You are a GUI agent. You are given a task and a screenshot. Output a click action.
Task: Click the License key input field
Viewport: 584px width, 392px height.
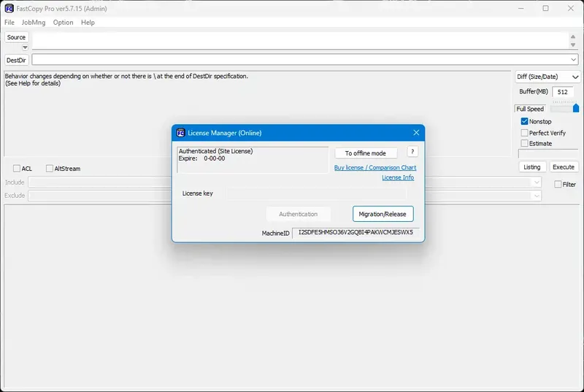point(316,193)
